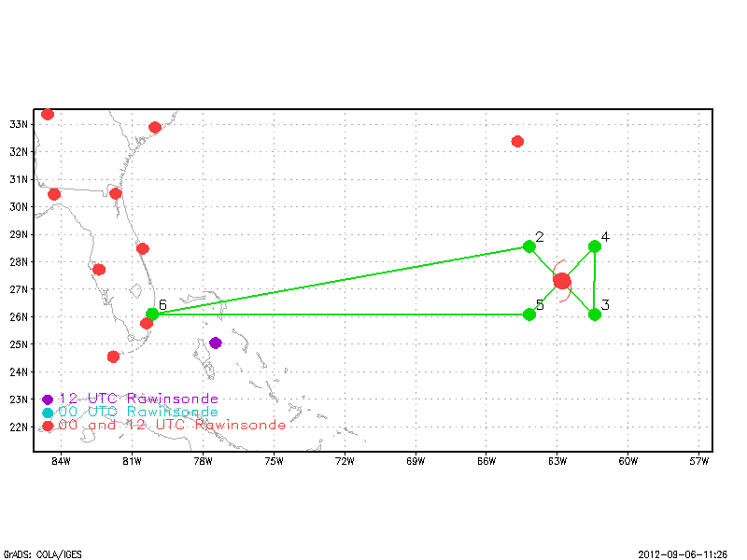Click '12 UTC Rawinsonde' legend text
Viewport: 747px width, 560px height.
(138, 399)
